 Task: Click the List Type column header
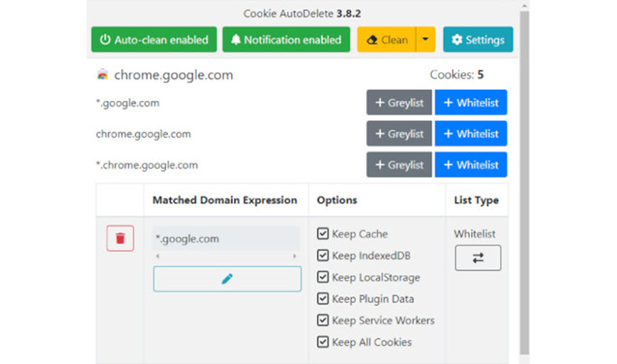(x=476, y=200)
